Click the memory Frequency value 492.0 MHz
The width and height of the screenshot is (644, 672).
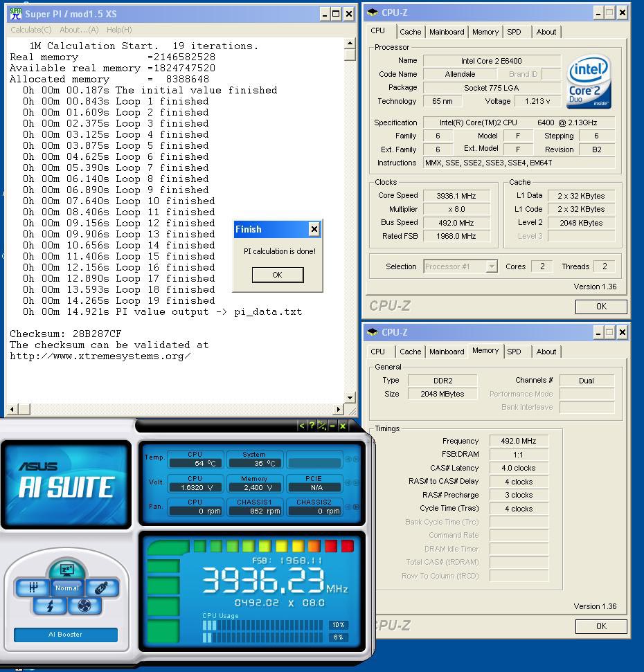(519, 441)
